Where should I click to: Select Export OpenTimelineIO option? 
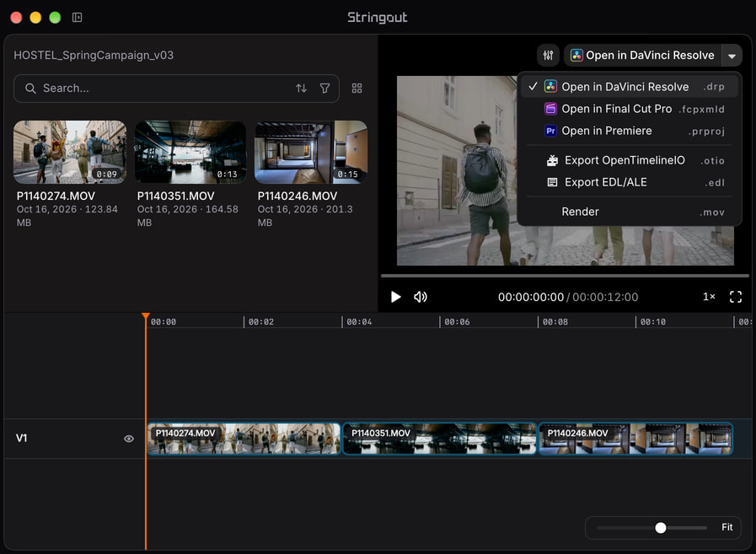pyautogui.click(x=630, y=160)
